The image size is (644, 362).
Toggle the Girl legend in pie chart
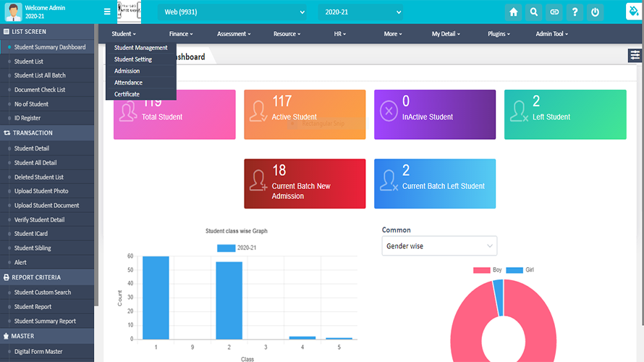[522, 270]
